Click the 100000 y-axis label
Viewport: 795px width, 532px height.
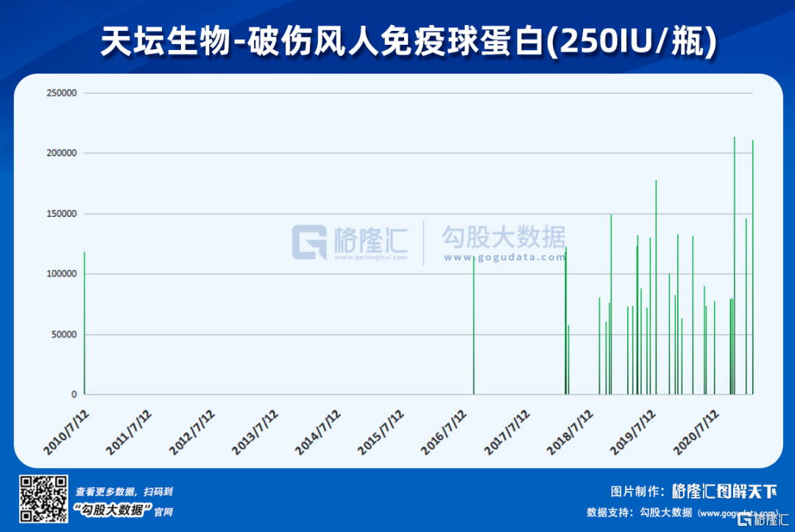(x=61, y=274)
